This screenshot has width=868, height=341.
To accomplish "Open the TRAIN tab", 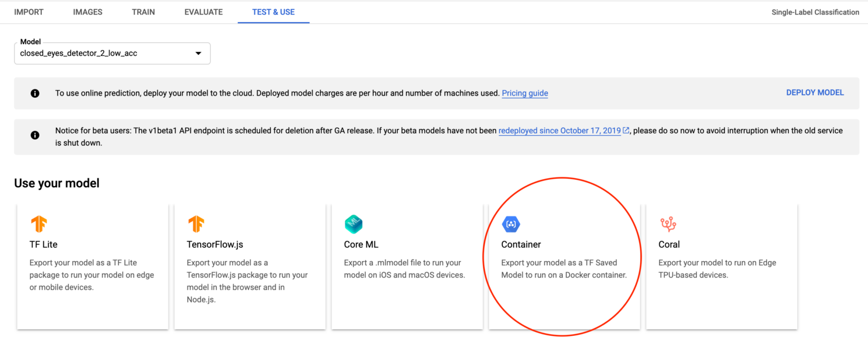I will [x=143, y=11].
